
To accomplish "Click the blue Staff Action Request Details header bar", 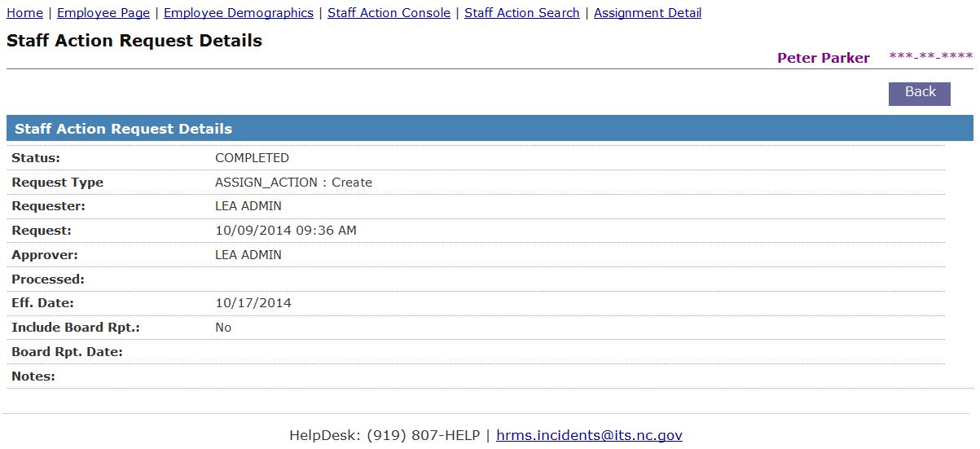I will (489, 129).
